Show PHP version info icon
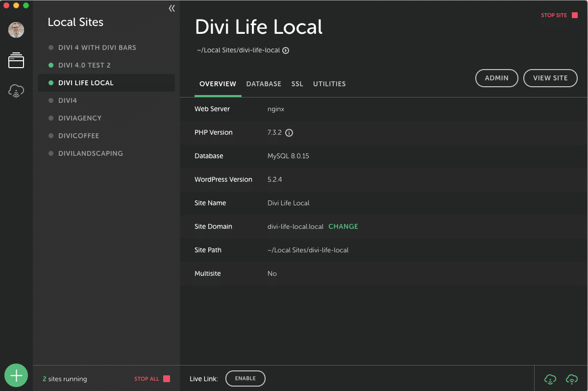The image size is (588, 391). click(x=289, y=133)
